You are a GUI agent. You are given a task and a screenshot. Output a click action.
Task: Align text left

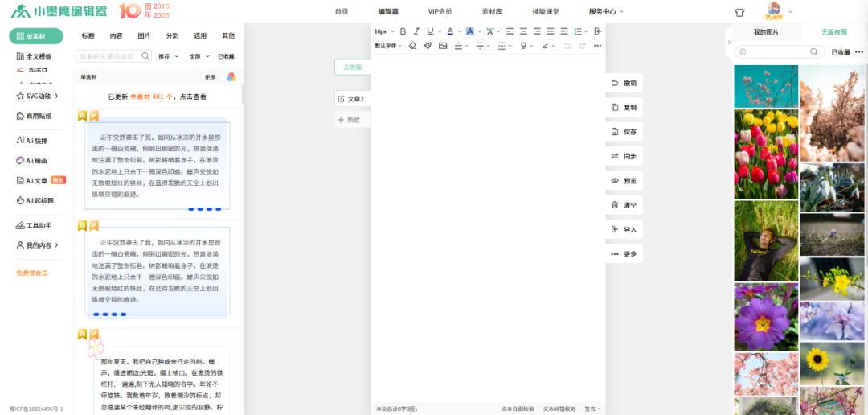click(510, 31)
